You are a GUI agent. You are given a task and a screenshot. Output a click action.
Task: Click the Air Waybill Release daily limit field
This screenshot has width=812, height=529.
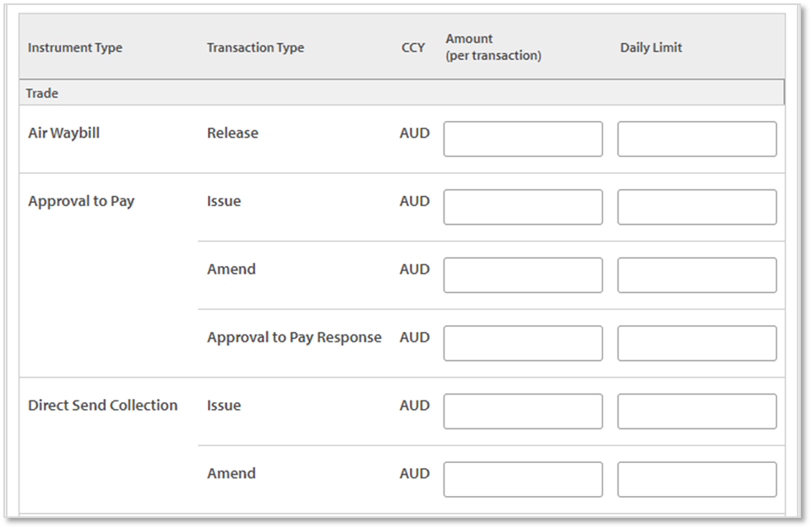point(696,139)
